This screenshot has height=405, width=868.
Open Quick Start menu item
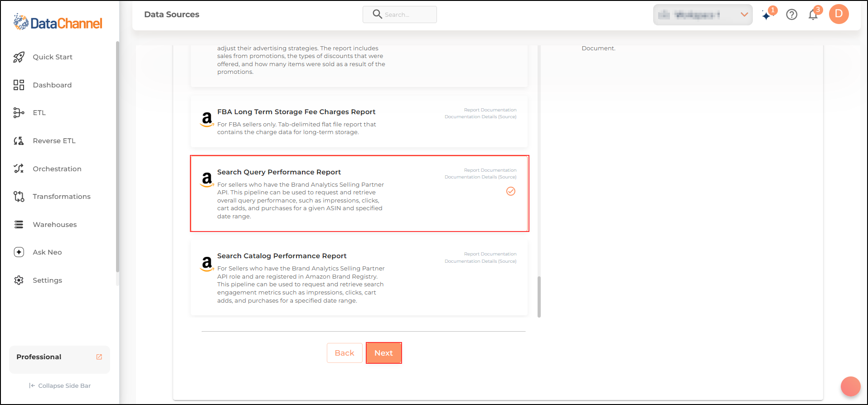53,57
